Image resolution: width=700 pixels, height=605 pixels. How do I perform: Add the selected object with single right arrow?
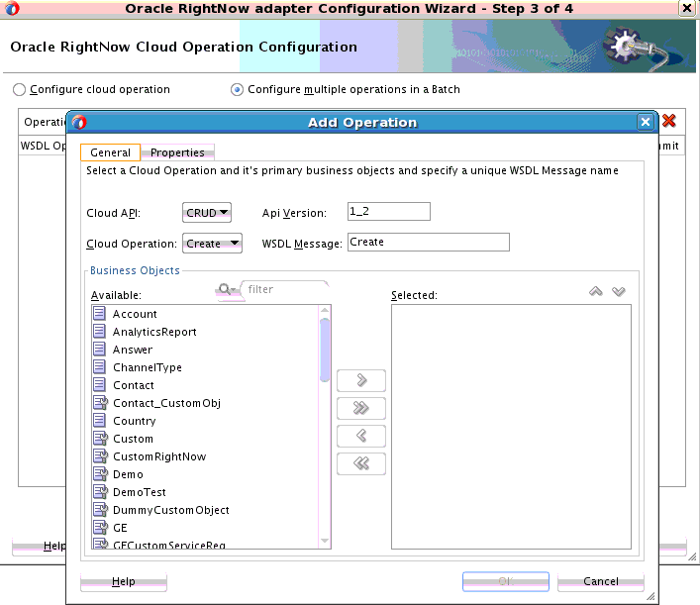(x=361, y=380)
